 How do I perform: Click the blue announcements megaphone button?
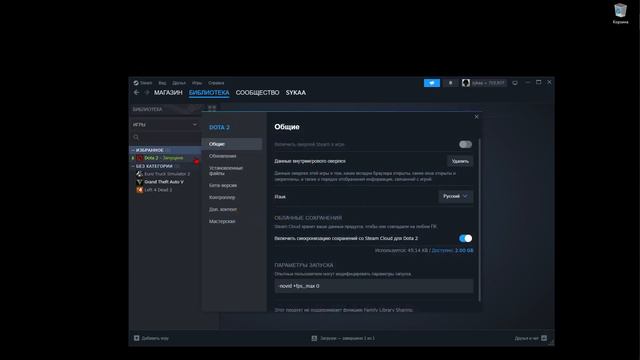432,83
